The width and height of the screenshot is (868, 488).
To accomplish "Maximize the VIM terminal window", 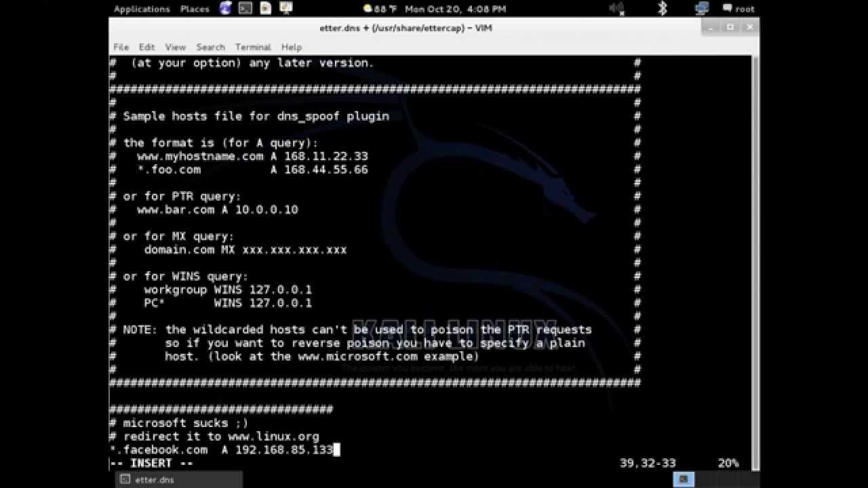I will coord(730,27).
